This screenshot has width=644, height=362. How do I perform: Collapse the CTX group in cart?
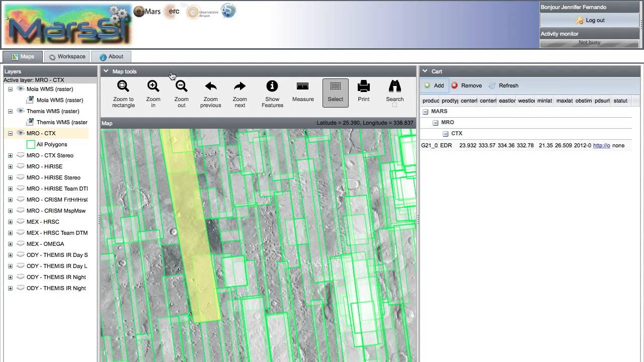pos(445,134)
